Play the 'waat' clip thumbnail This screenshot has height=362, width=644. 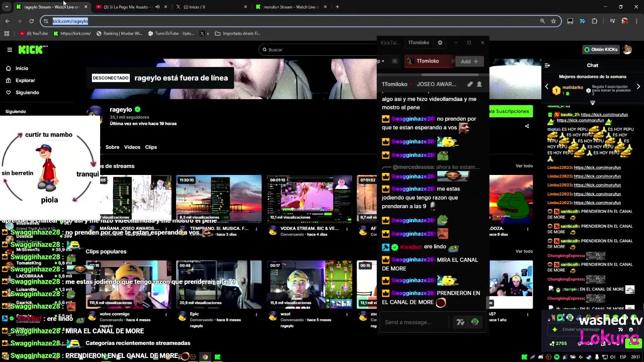pos(309,285)
